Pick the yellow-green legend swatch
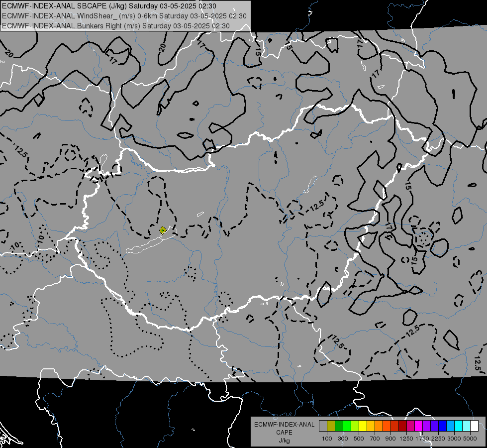The image size is (487, 448). 355,426
